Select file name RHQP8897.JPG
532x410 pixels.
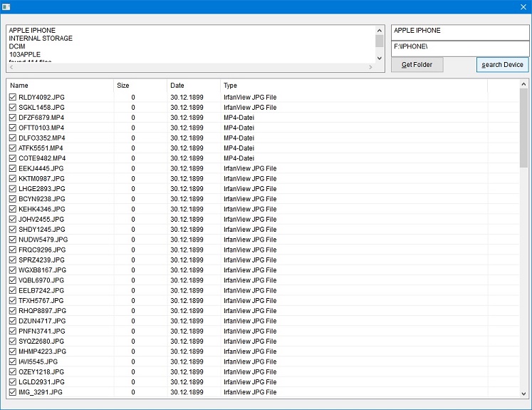(x=43, y=311)
